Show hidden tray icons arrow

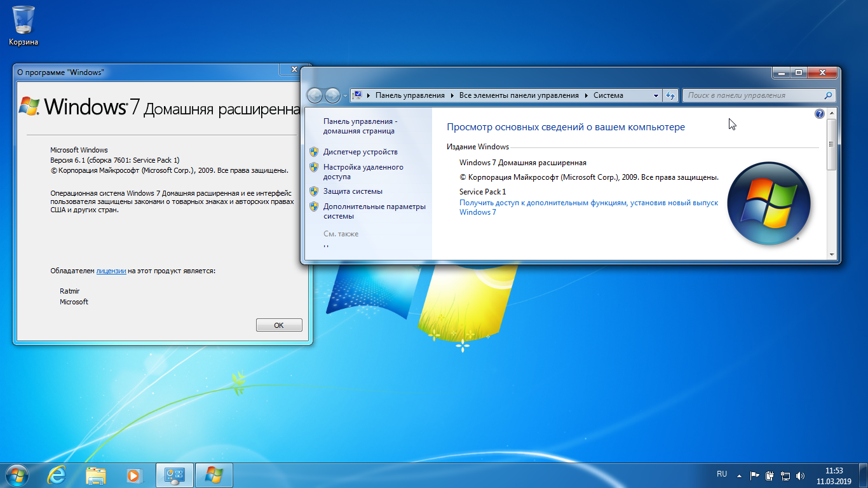739,475
